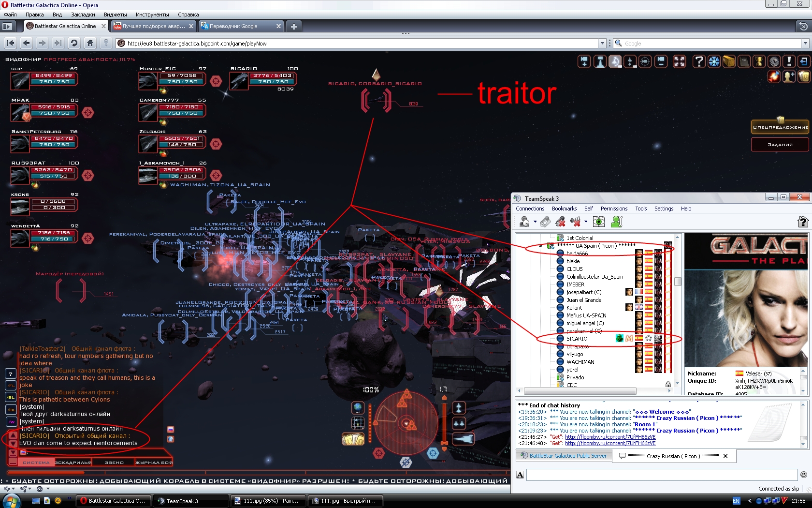Click the zoom-out camera icon in game toolbar
812x508 pixels.
point(661,61)
